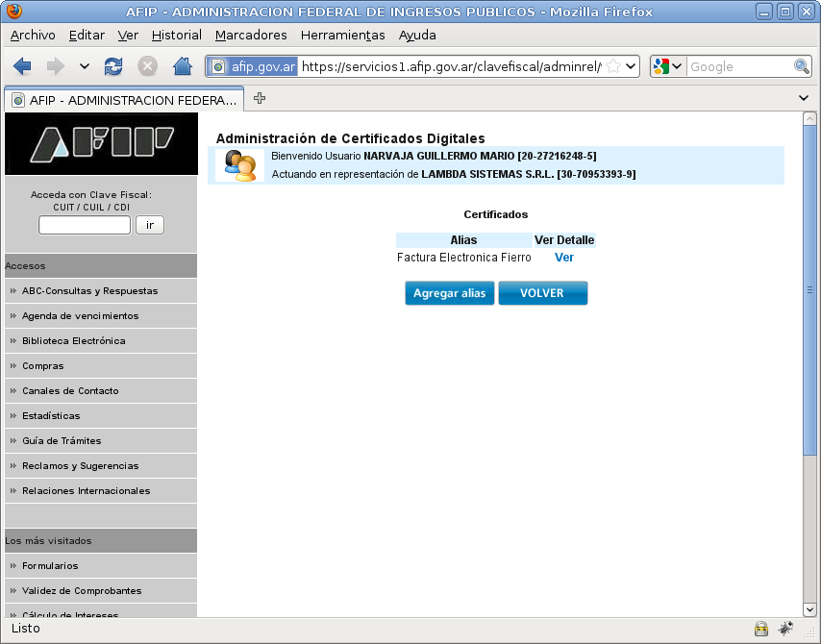The width and height of the screenshot is (821, 644).
Task: Open the URL bar history dropdown
Action: pos(631,66)
